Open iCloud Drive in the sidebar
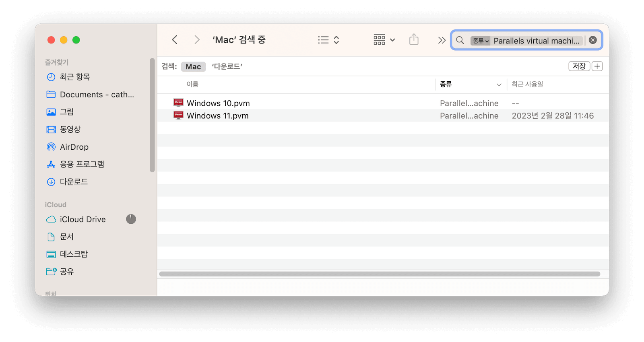 83,219
